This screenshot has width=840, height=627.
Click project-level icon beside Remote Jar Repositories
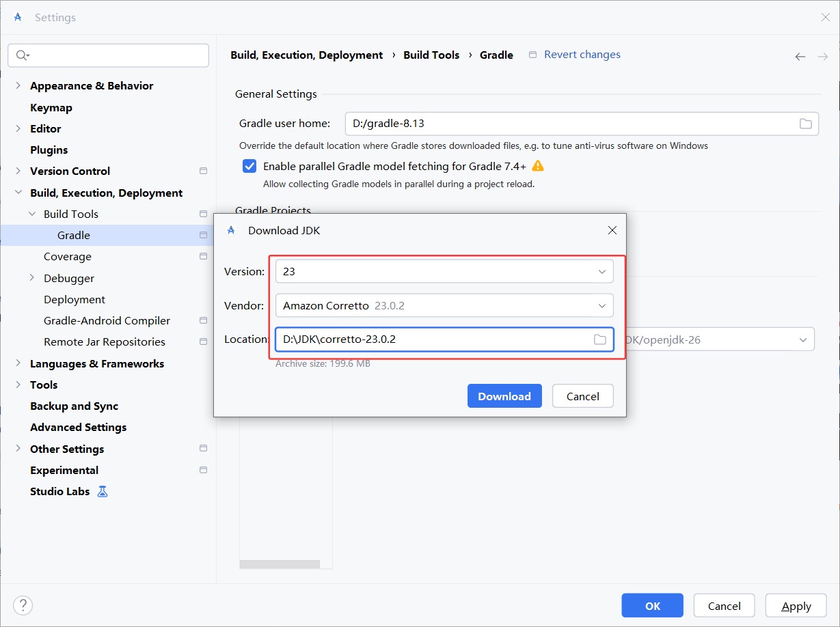coord(203,342)
